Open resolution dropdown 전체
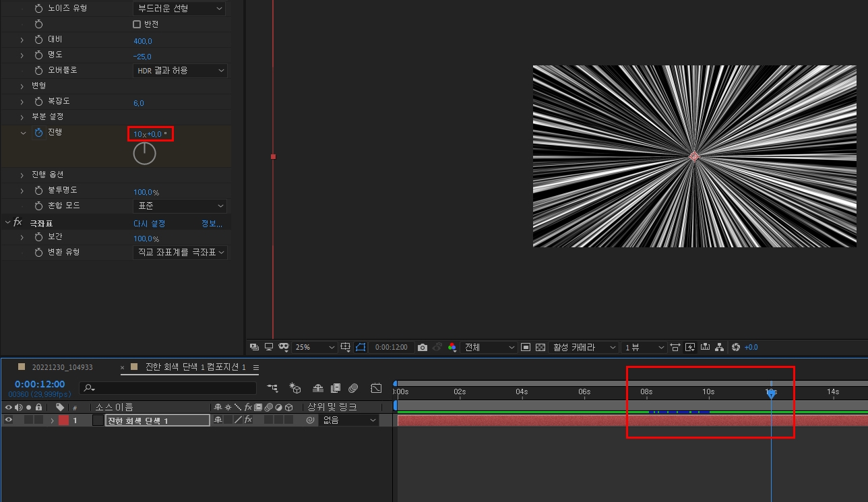 tap(489, 347)
